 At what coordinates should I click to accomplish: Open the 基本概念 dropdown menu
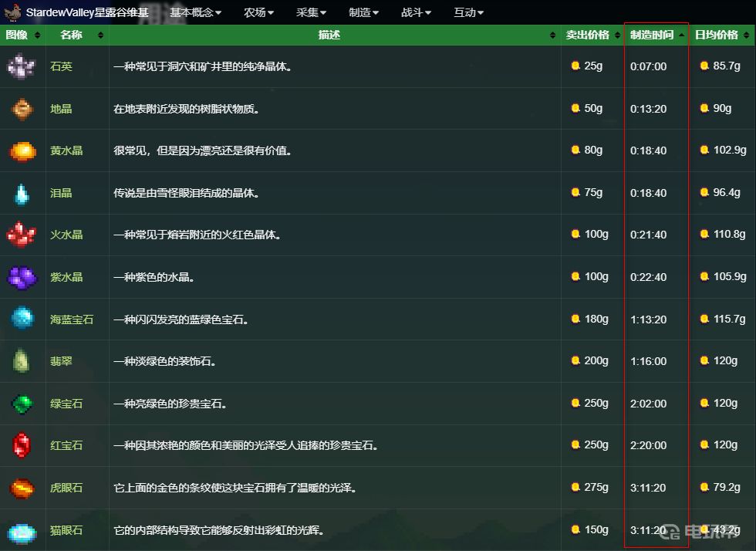point(195,12)
